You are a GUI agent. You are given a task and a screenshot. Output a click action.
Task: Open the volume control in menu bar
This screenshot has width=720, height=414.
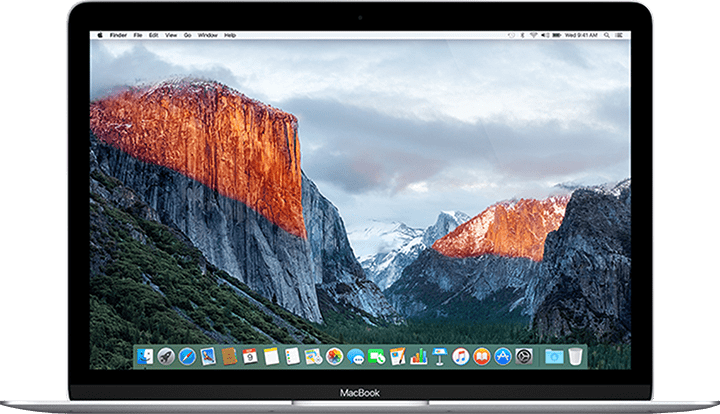[545, 35]
